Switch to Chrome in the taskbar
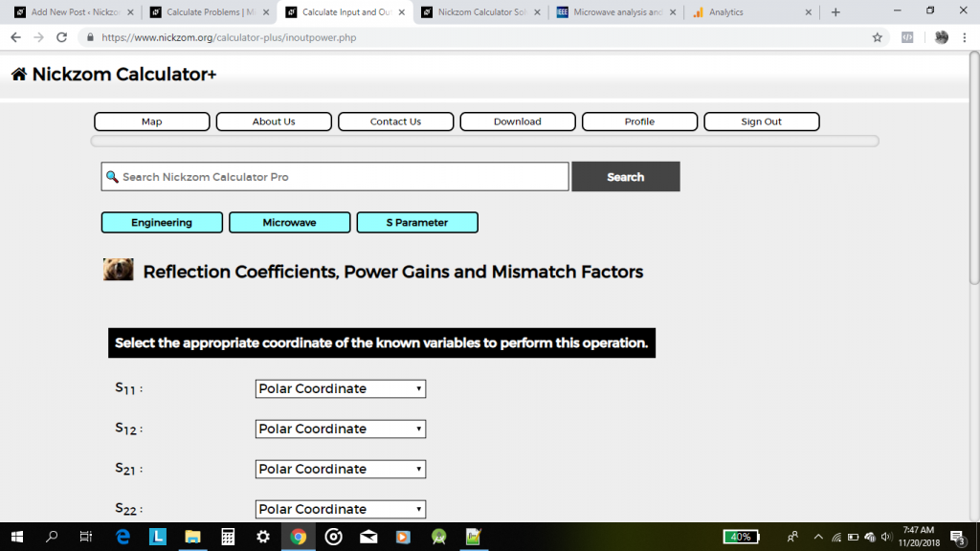Viewport: 980px width, 551px height. (299, 537)
